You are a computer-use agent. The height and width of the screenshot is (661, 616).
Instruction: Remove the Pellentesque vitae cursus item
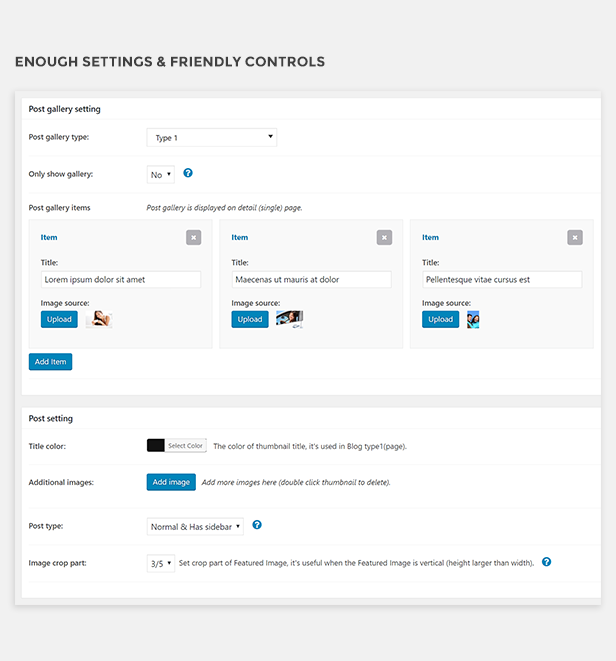(575, 237)
